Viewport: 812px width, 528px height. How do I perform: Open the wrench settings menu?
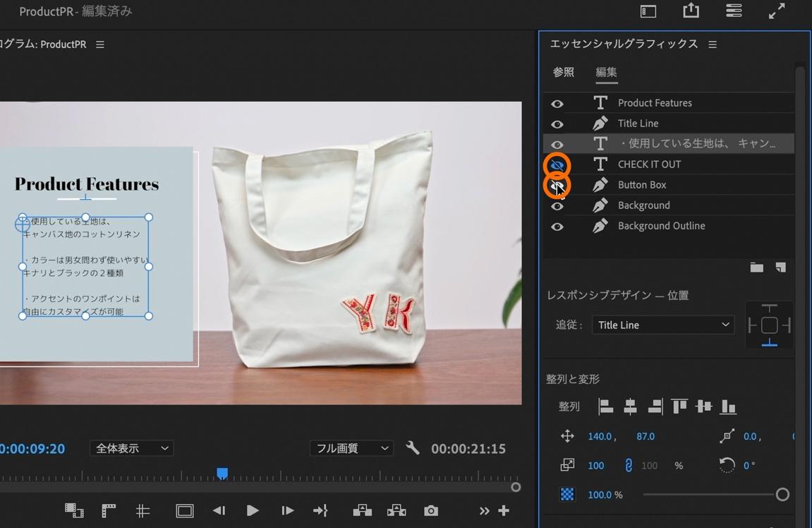pos(413,448)
